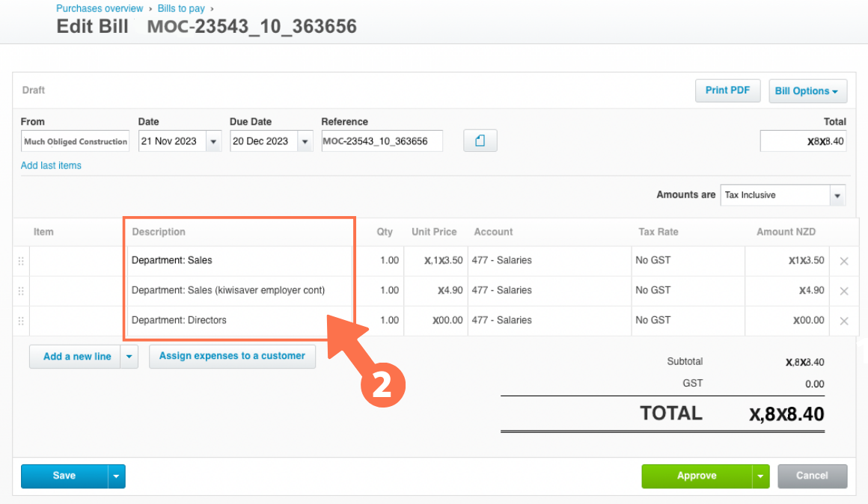Remove the "Department: Directors" row

[x=844, y=320]
